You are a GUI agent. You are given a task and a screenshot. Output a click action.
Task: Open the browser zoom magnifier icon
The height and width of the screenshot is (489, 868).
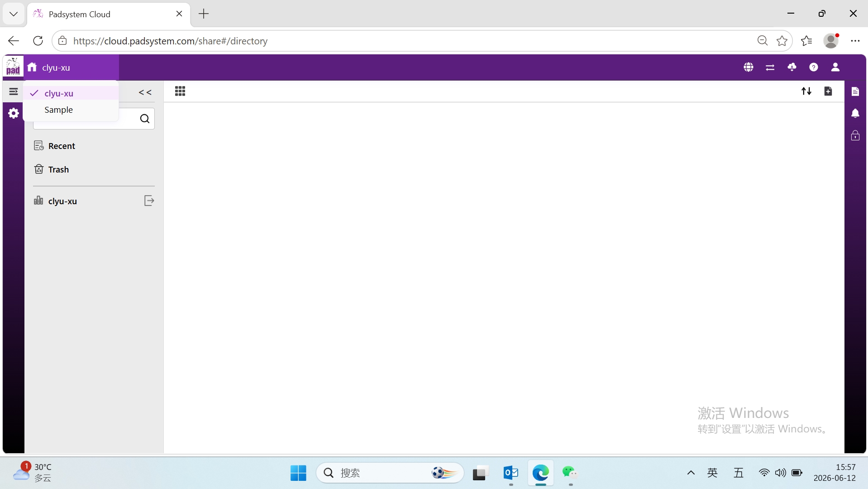click(763, 41)
